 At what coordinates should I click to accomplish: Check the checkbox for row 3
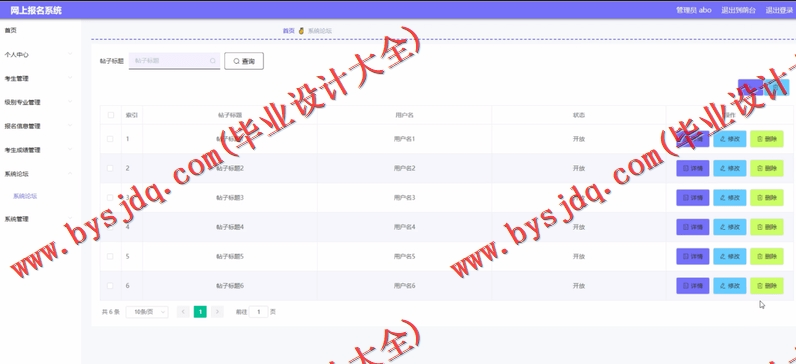[x=110, y=197]
